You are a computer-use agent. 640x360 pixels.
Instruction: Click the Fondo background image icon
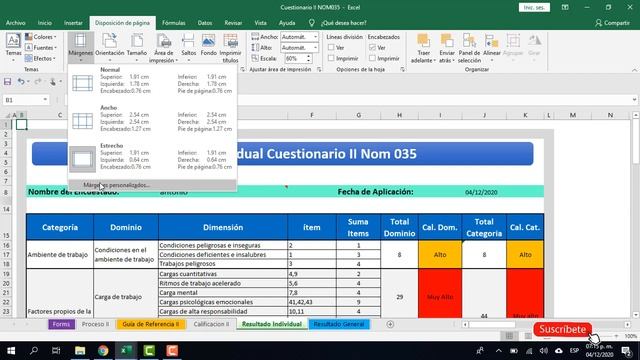(x=209, y=45)
